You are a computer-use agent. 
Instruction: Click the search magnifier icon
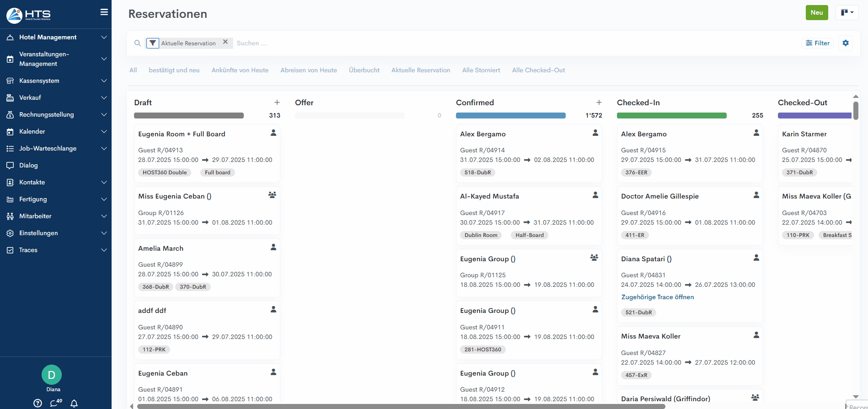[x=137, y=43]
